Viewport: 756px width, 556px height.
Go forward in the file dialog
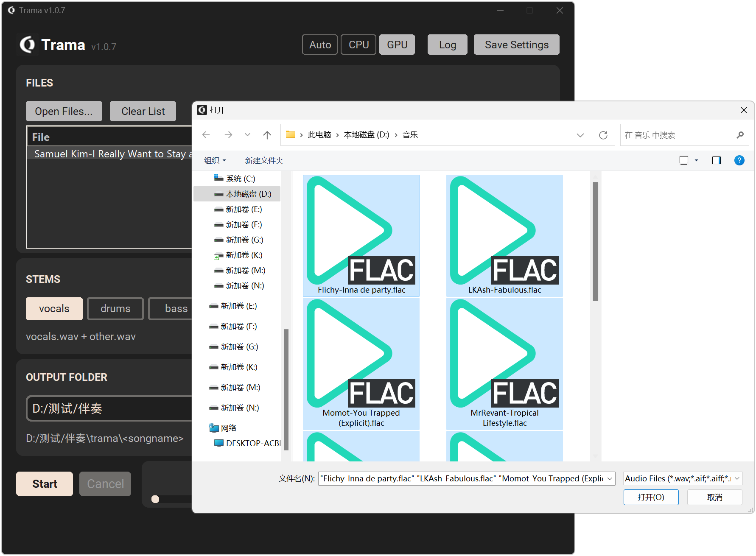(228, 135)
